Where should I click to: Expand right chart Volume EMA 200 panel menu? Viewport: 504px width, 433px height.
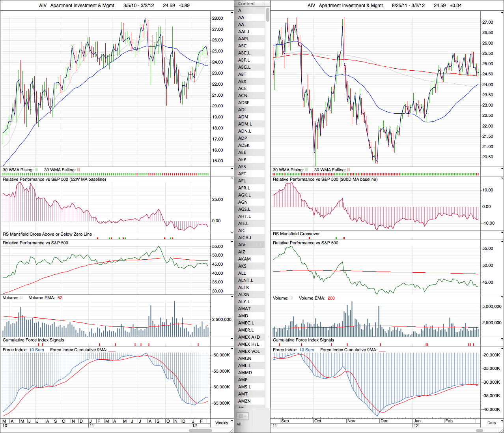502,298
